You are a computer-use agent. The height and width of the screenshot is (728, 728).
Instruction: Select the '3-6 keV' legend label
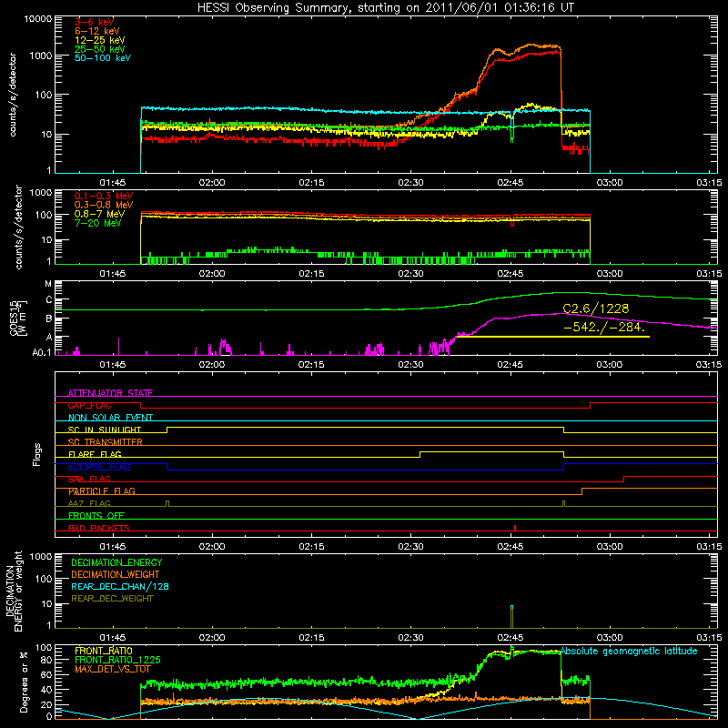click(x=94, y=22)
